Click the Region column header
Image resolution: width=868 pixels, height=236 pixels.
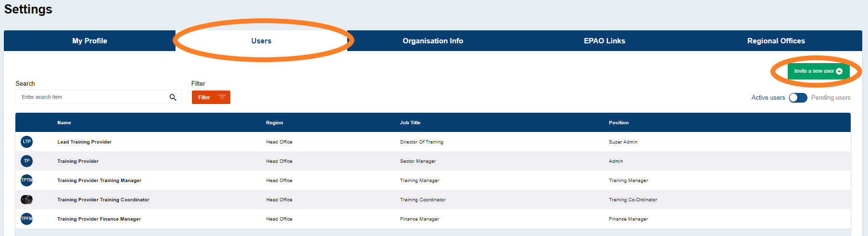[x=275, y=123]
